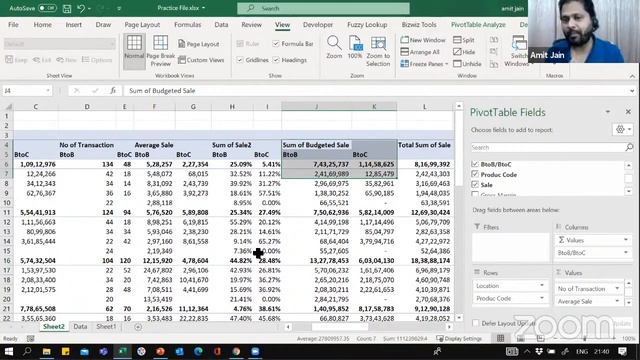Viewport: 640px width, 360px height.
Task: Set zoom to 100%
Action: point(355,47)
